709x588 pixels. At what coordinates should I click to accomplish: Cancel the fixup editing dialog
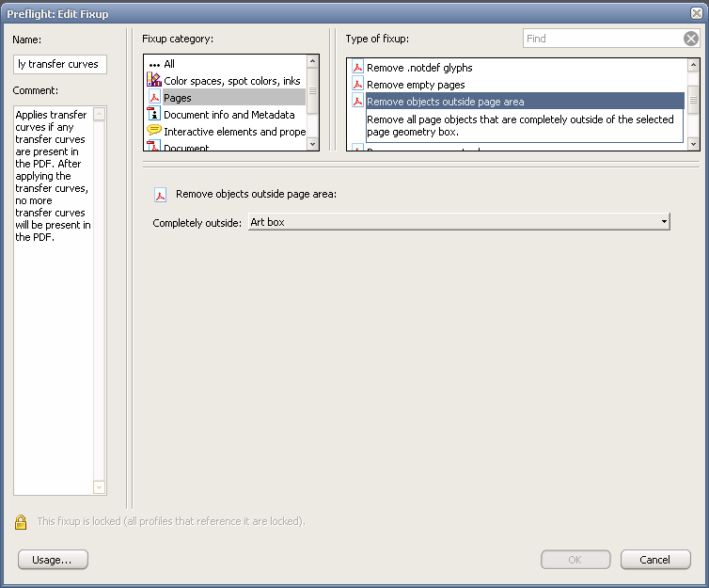(655, 560)
